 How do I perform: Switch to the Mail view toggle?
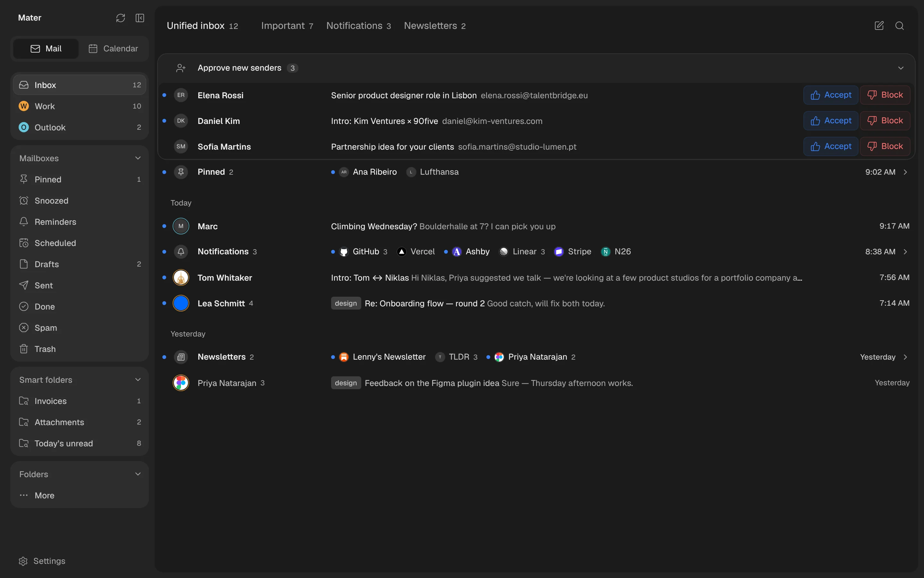(46, 48)
